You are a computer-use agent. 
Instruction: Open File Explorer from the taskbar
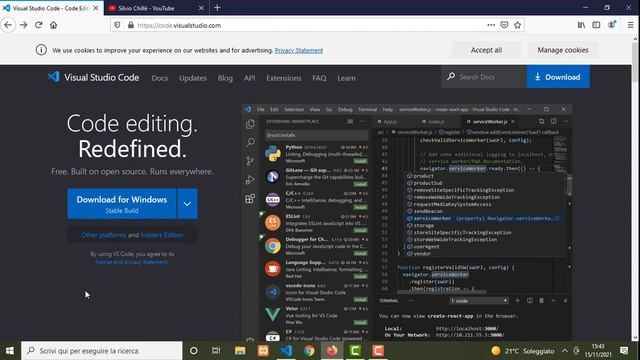coord(240,351)
